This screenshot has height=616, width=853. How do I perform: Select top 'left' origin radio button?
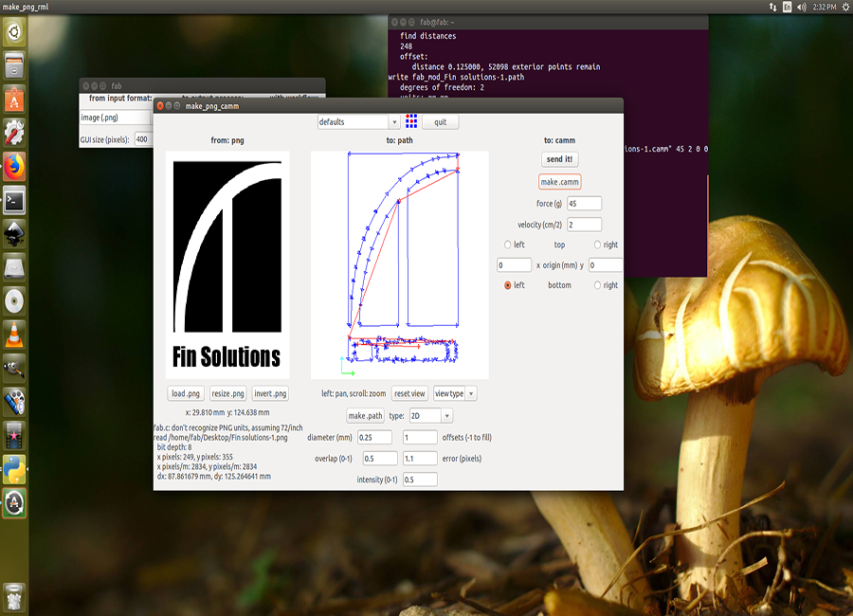(x=508, y=245)
